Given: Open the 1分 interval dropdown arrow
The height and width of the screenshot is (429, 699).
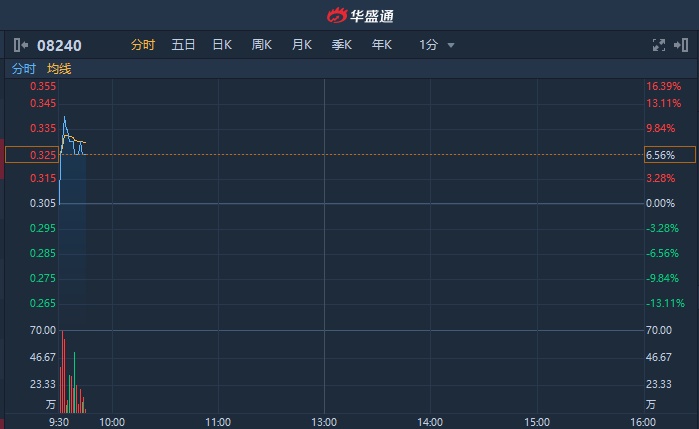Looking at the screenshot, I should (x=451, y=45).
